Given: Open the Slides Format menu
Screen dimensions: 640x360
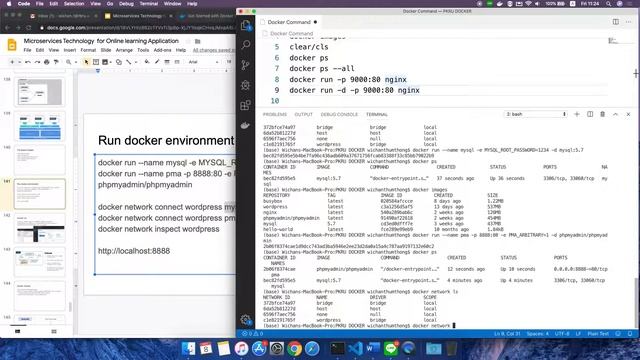Looking at the screenshot, I should [88, 50].
